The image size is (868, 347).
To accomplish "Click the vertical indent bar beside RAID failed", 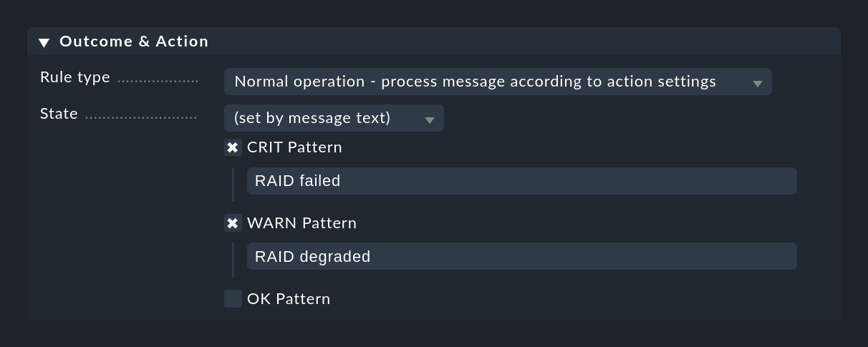I will pyautogui.click(x=233, y=185).
